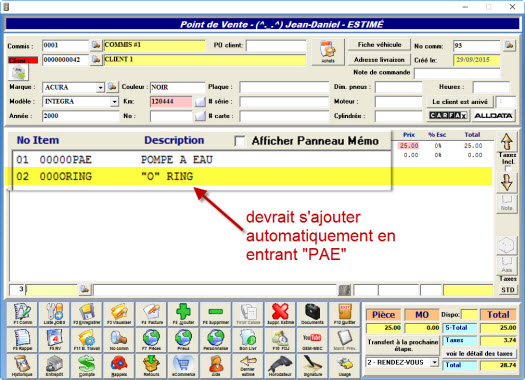Select row 01 00000PAE POMPE A EAU
This screenshot has height=380, width=525.
coord(202,159)
